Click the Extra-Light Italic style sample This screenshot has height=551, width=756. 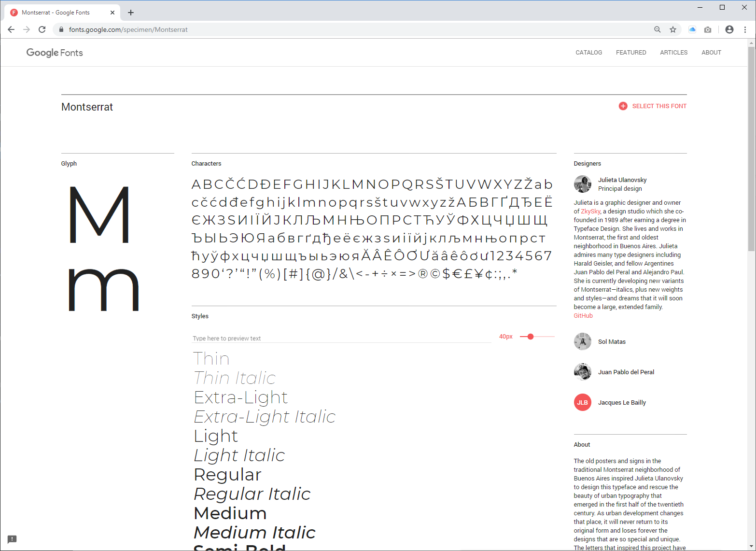[265, 417]
